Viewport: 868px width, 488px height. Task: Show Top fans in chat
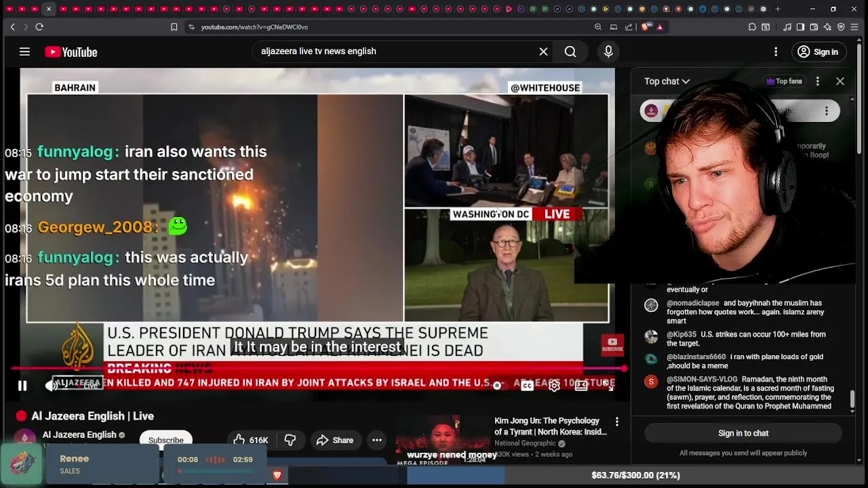point(784,81)
